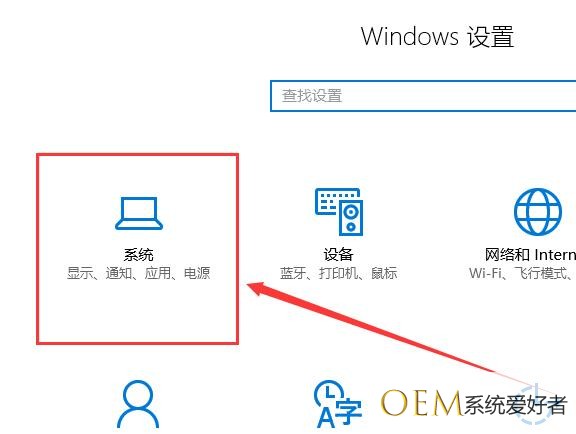Click the clock and A字 language icon
Screen dimensions: 576x434
[338, 404]
